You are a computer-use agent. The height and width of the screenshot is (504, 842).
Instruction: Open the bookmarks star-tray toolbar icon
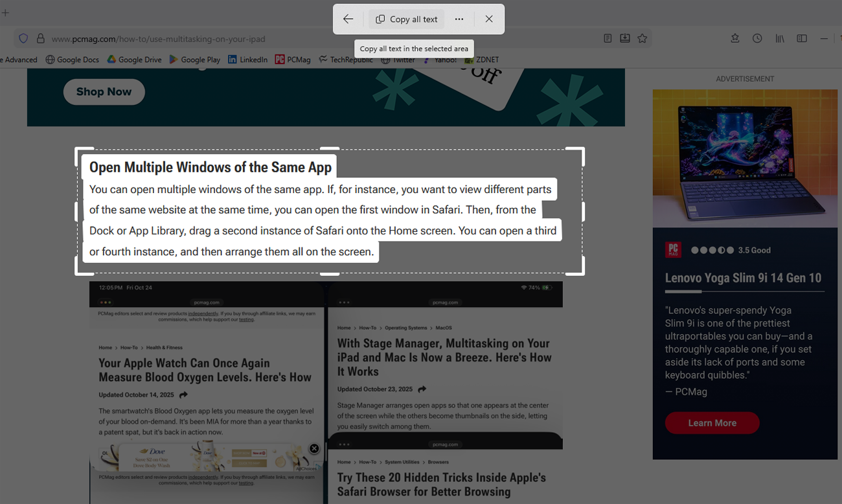[735, 39]
